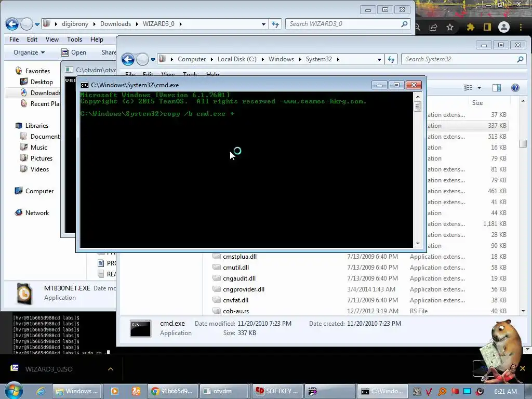Toggle the preview pane in System32 window

coord(496,88)
